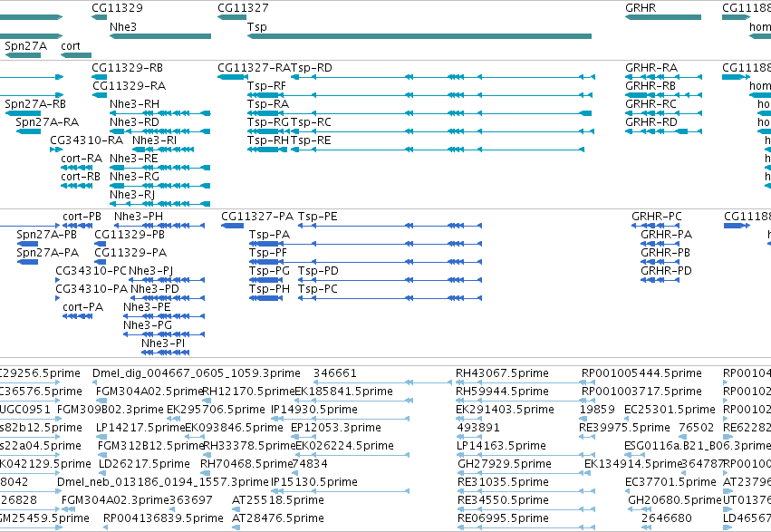Click transcript Tsp-RE label
Screen dimensions: 771x532
311,140
